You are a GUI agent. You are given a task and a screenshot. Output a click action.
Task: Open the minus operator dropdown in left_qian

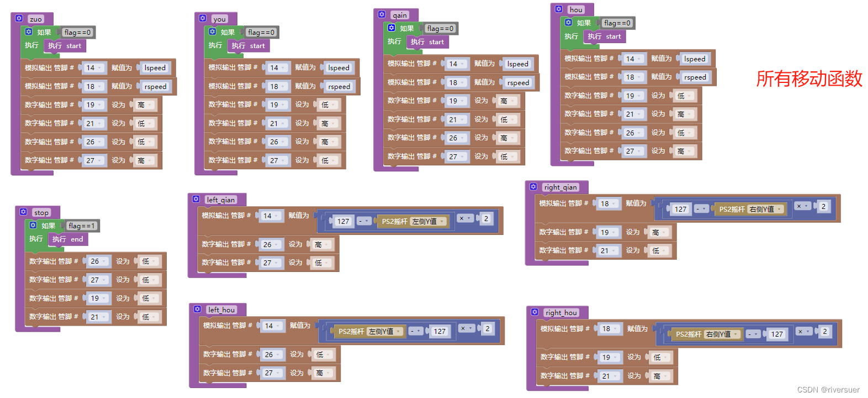tap(364, 221)
